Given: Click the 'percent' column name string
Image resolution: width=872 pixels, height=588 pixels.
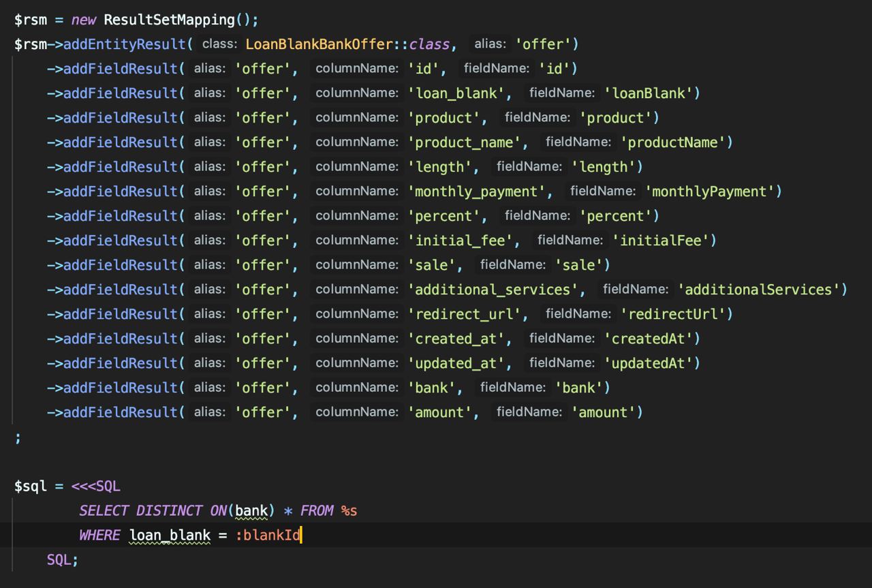Looking at the screenshot, I should [443, 216].
